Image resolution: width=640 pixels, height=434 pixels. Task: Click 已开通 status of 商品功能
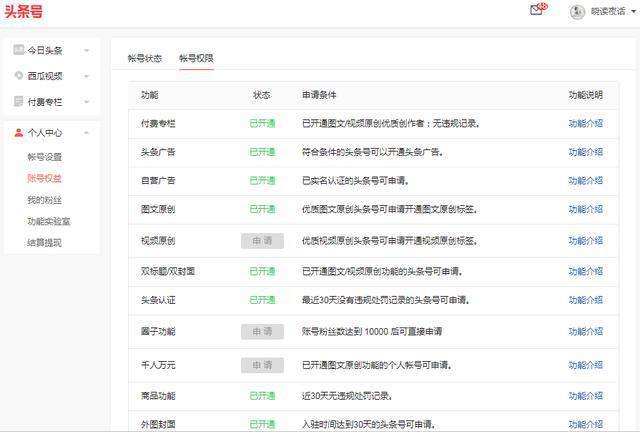262,396
